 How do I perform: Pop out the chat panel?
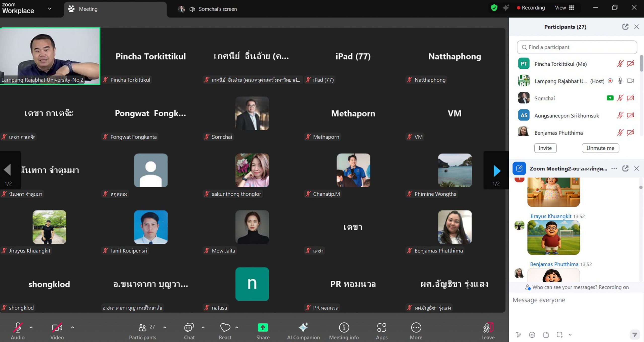point(625,168)
